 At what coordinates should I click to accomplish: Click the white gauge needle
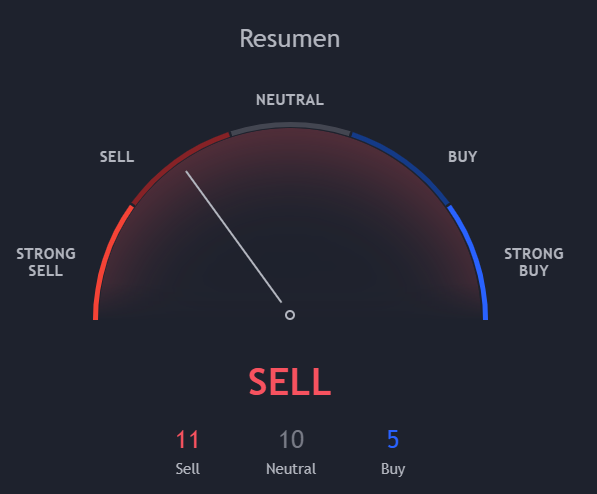(x=233, y=237)
